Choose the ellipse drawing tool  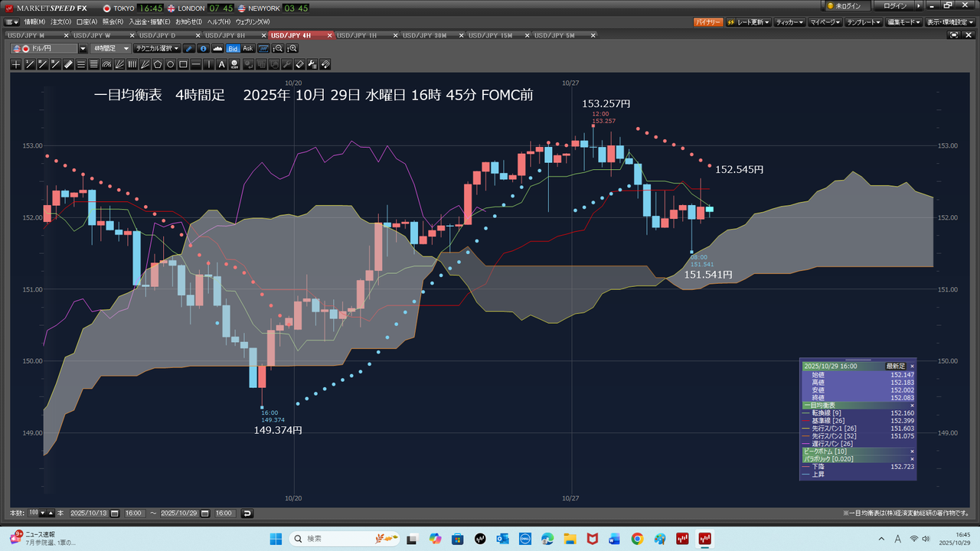click(171, 64)
